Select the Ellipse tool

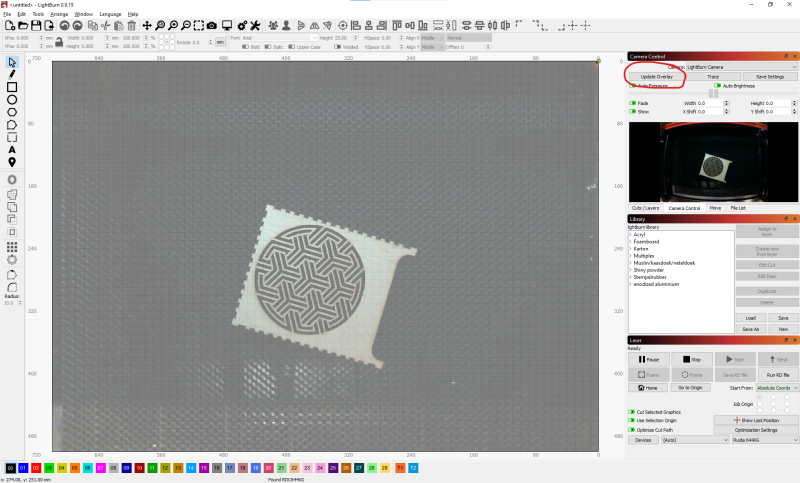point(12,99)
